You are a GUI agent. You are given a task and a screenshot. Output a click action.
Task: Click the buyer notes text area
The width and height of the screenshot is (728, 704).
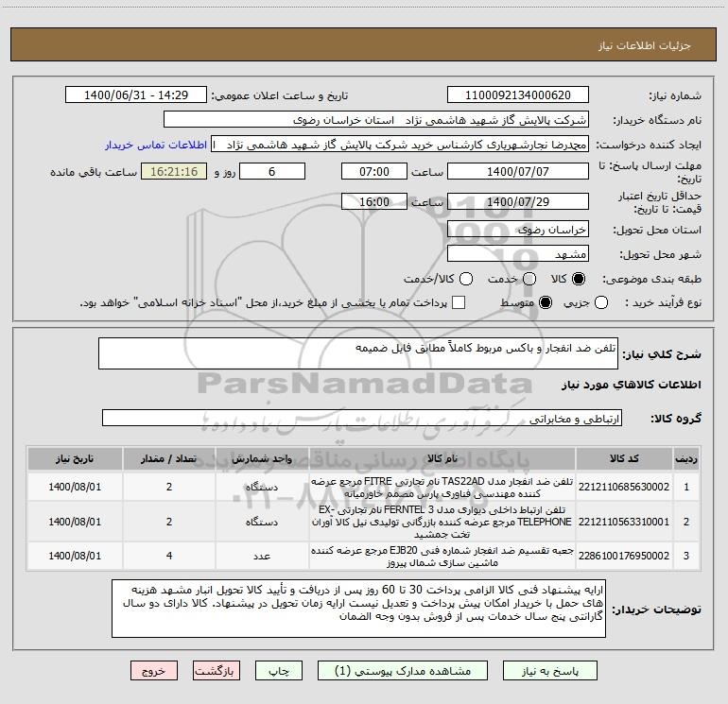click(x=358, y=609)
